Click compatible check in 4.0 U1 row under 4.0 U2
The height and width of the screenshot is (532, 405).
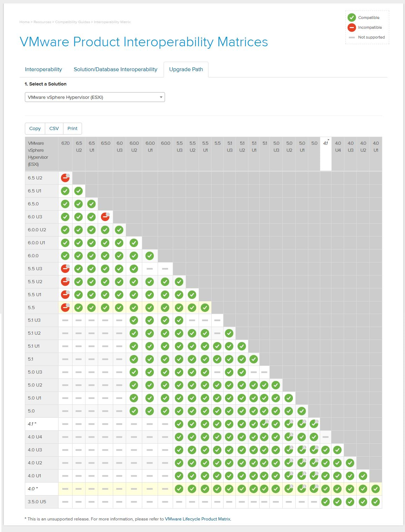pyautogui.click(x=363, y=476)
